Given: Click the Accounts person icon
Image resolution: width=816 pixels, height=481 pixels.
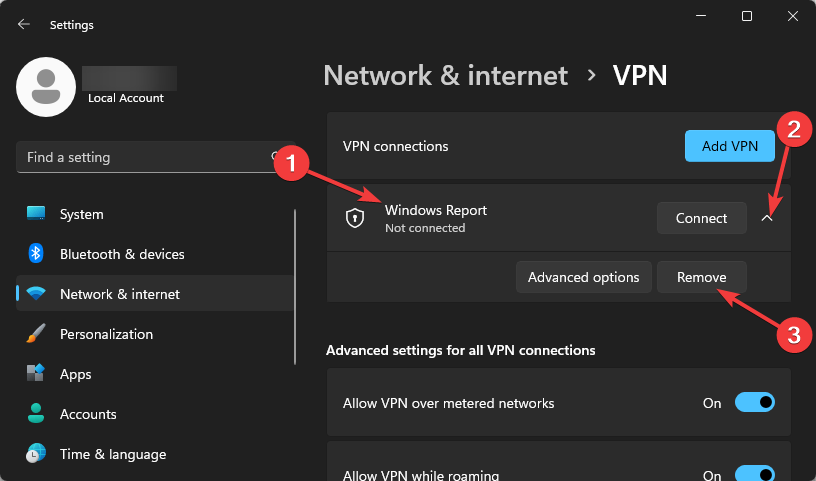Looking at the screenshot, I should (37, 414).
